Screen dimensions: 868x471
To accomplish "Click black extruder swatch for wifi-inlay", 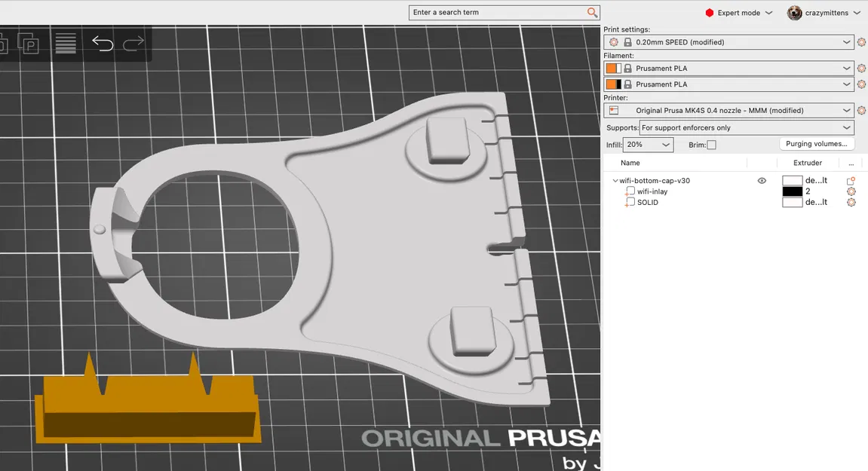I will (792, 191).
